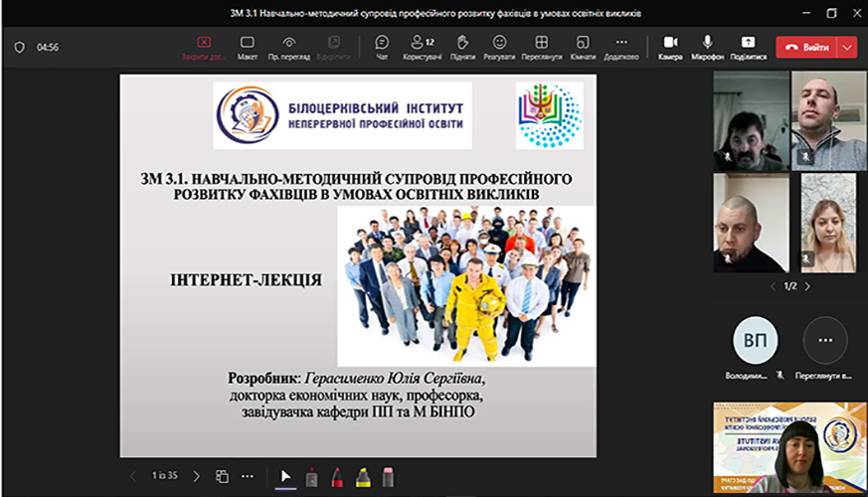Image resolution: width=868 pixels, height=497 pixels.
Task: Open the Чат (chat) panel
Action: tap(382, 47)
